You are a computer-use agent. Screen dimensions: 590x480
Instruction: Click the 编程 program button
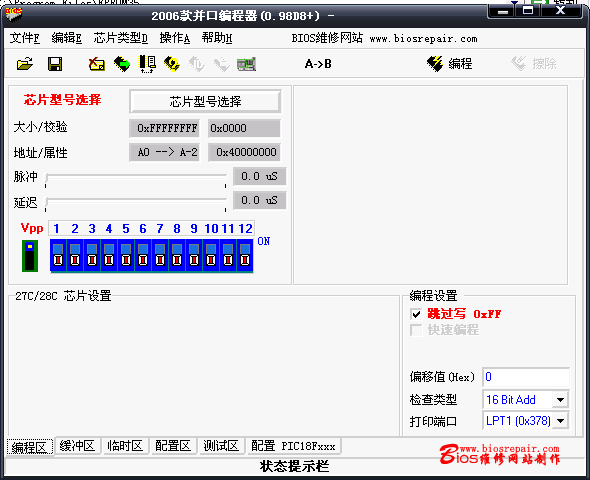pos(449,64)
